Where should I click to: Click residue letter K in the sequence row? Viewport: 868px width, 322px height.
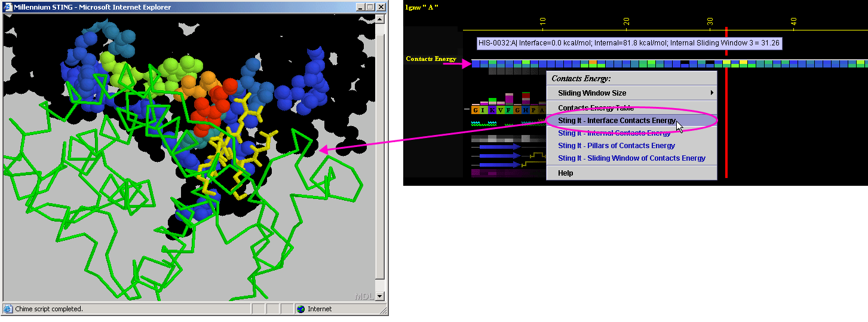tap(492, 110)
